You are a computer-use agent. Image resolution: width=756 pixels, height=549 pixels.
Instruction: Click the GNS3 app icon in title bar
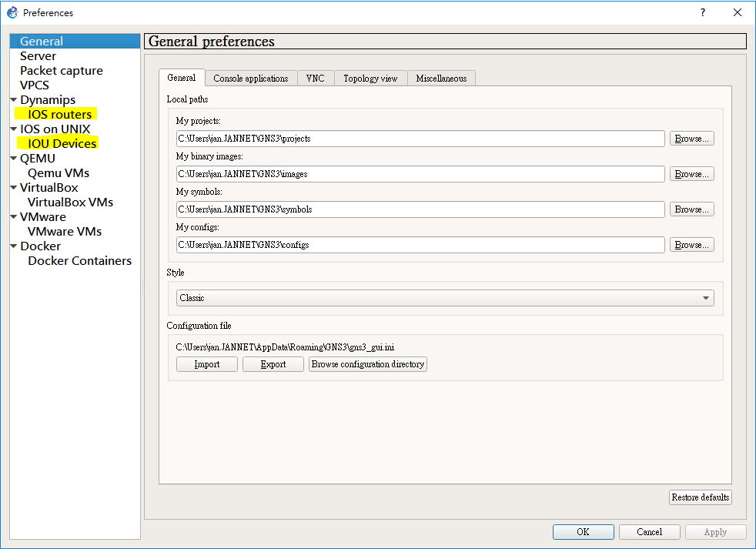click(12, 12)
